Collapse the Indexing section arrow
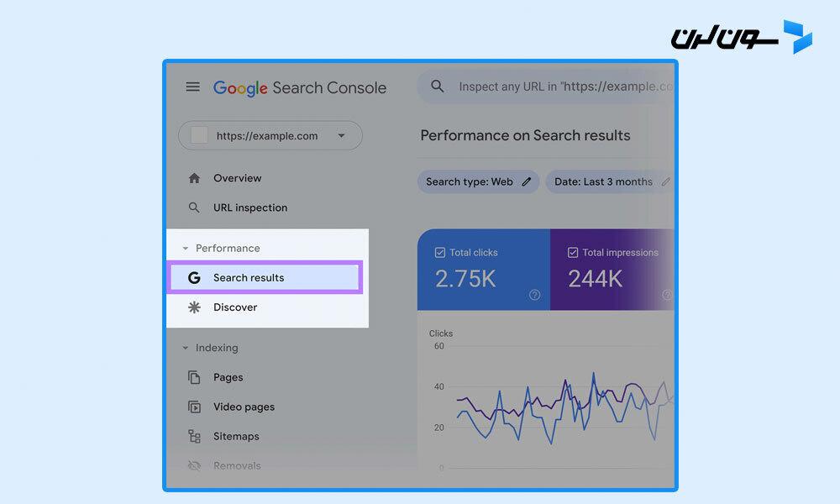The height and width of the screenshot is (504, 840). point(186,348)
